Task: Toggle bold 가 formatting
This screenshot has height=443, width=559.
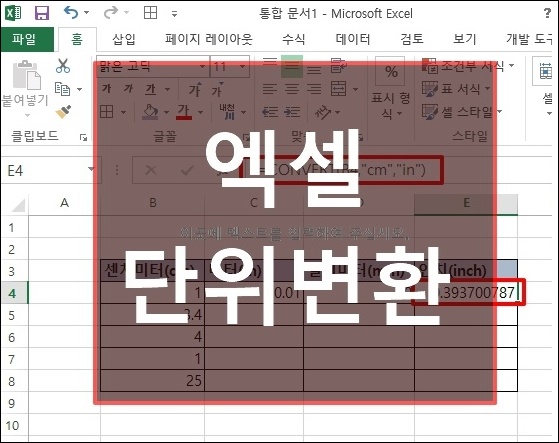Action: click(x=106, y=89)
